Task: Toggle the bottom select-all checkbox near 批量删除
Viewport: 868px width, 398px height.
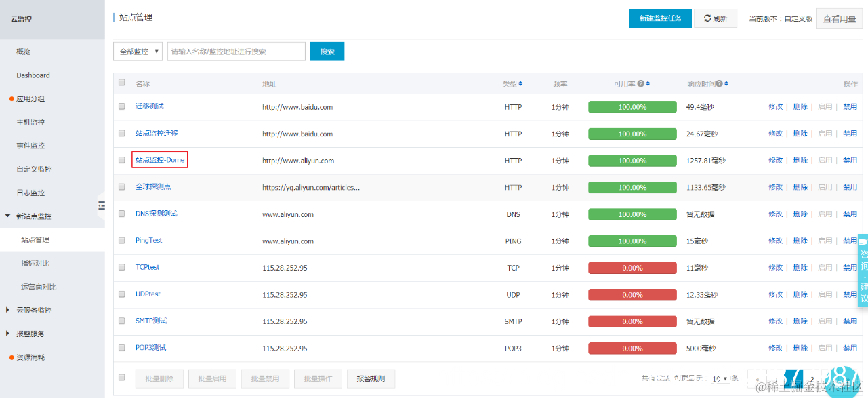Action: click(122, 378)
